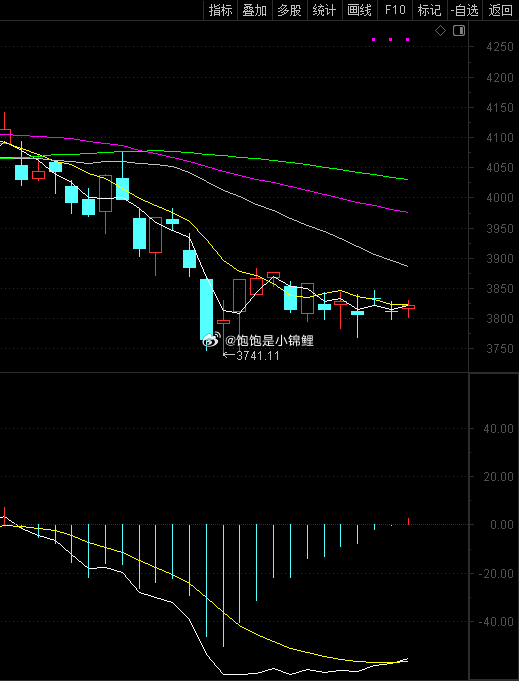This screenshot has width=519, height=681.
Task: Select the 多股 multi-stock view
Action: (x=289, y=10)
